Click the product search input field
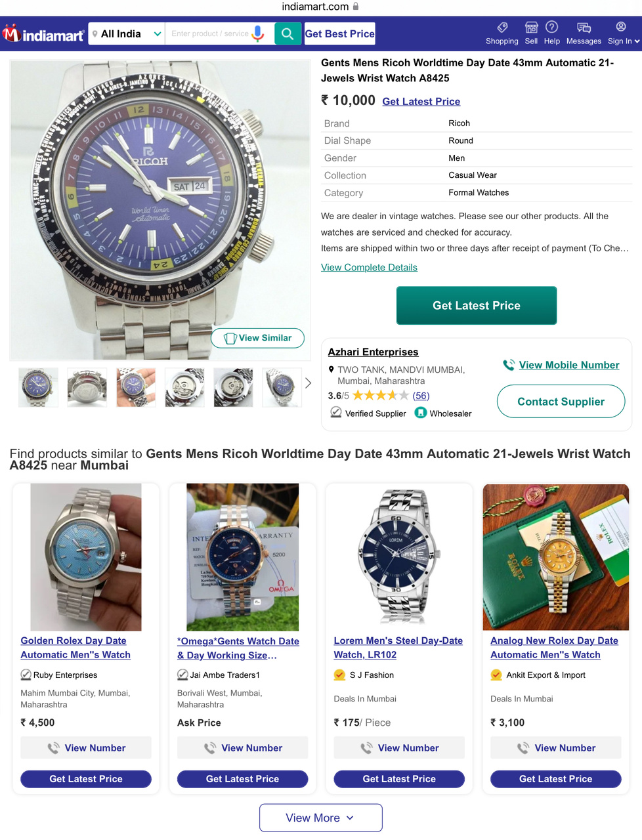 [210, 33]
